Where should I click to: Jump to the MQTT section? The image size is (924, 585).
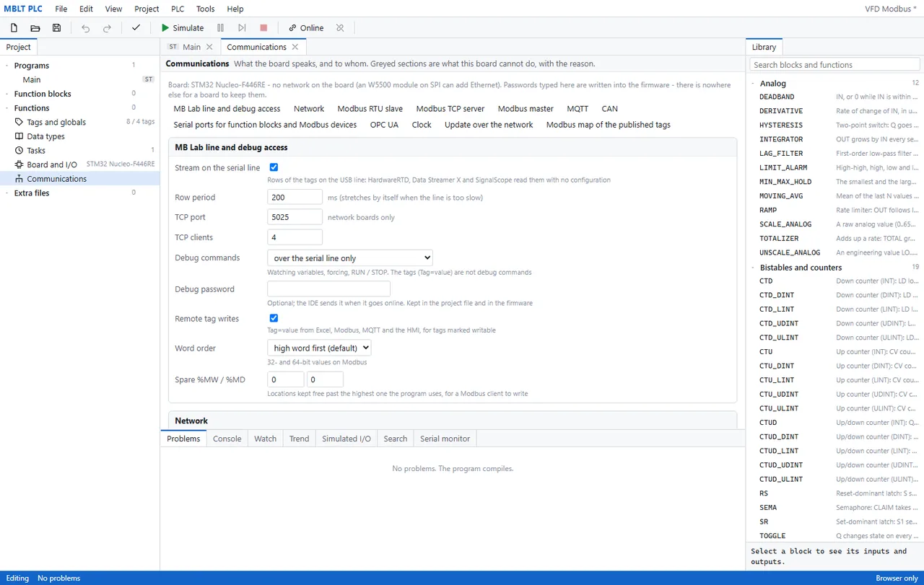coord(577,109)
